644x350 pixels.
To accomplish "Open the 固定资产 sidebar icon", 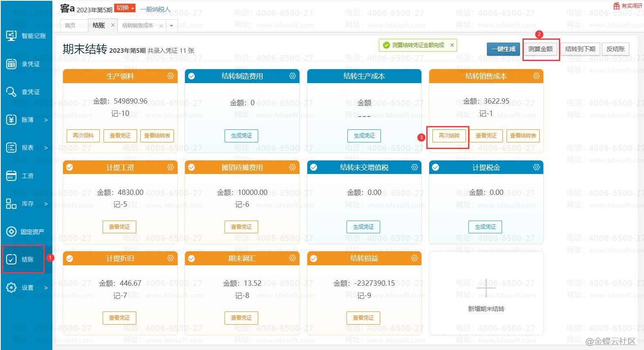I will [x=11, y=232].
